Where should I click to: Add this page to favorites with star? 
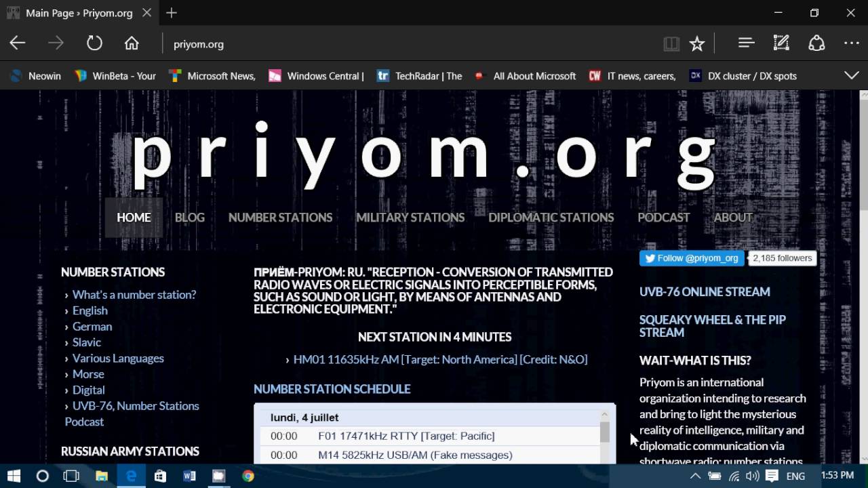click(x=697, y=44)
